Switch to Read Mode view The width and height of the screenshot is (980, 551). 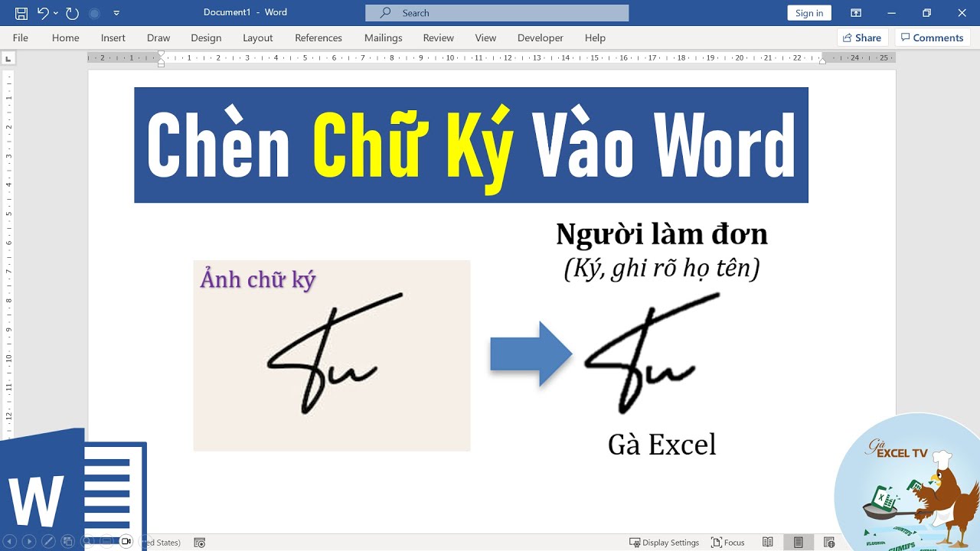768,543
